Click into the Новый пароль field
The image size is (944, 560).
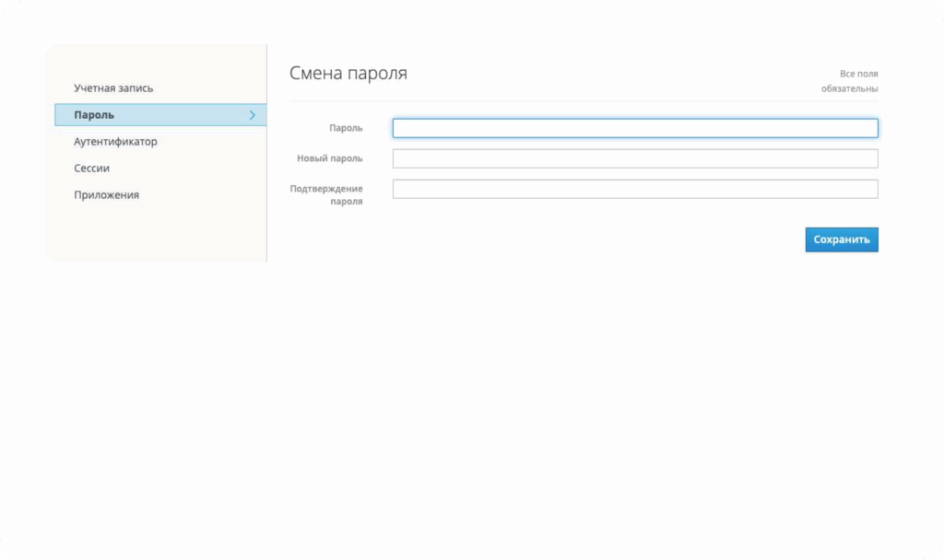(x=634, y=158)
